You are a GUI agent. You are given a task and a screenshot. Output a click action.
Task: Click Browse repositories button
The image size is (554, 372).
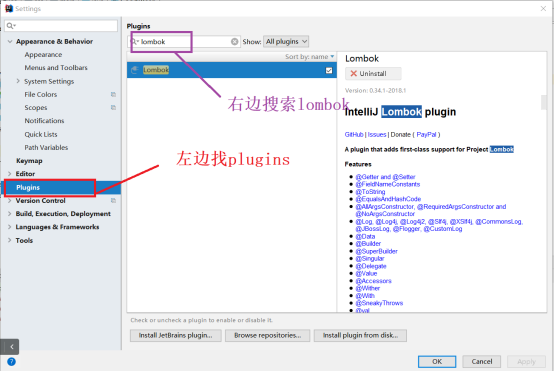pyautogui.click(x=267, y=335)
